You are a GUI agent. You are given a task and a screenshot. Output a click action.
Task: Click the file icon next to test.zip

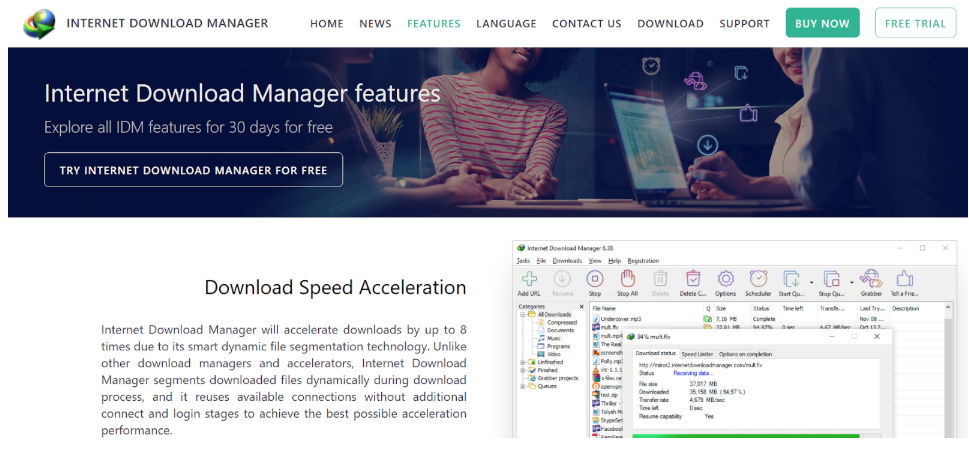(x=596, y=394)
